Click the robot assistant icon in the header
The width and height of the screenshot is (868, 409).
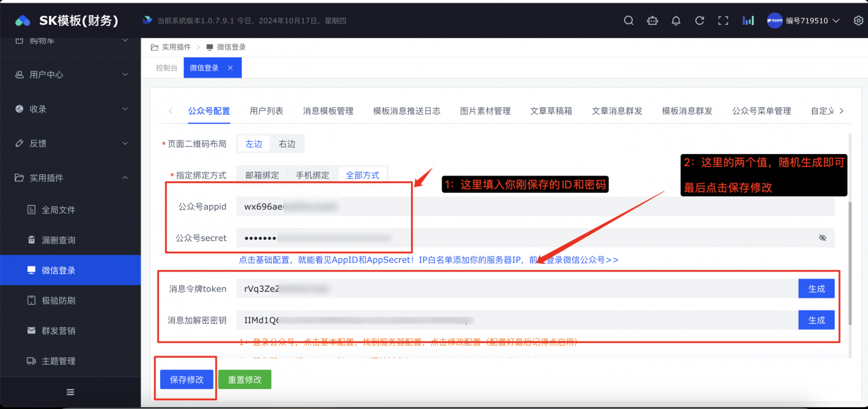(x=652, y=20)
